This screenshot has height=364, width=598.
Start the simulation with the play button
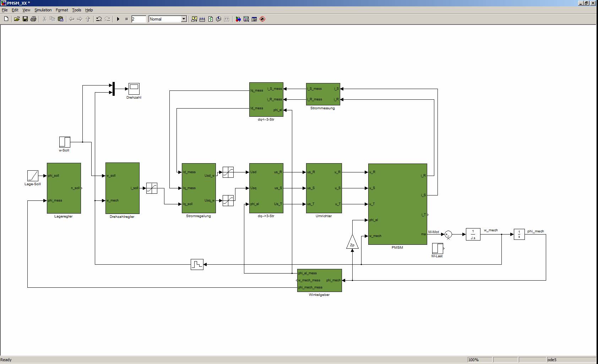[118, 19]
